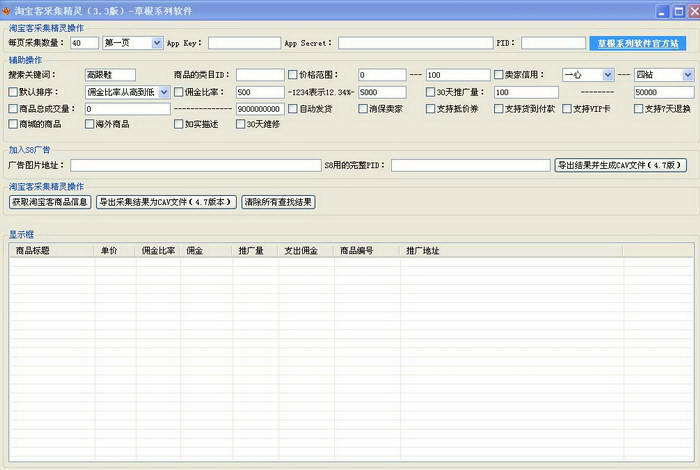Toggle the 自动发货 checkbox
This screenshot has width=700, height=470.
(292, 108)
